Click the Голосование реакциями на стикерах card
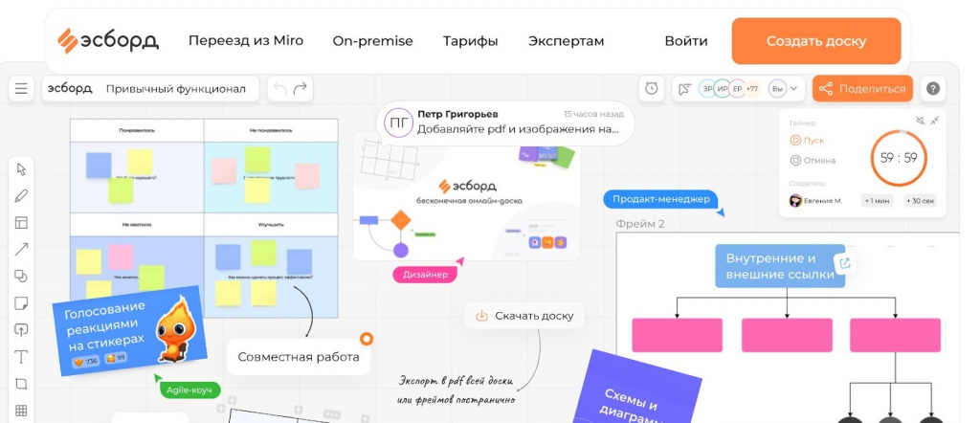This screenshot has width=980, height=423. click(129, 330)
